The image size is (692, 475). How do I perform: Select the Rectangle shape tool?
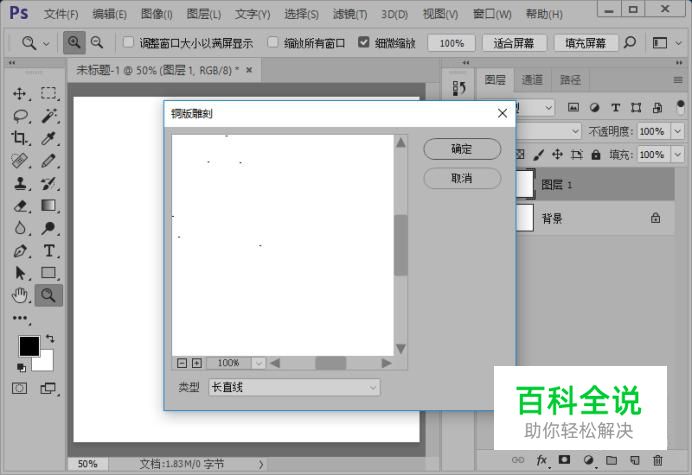[x=49, y=273]
